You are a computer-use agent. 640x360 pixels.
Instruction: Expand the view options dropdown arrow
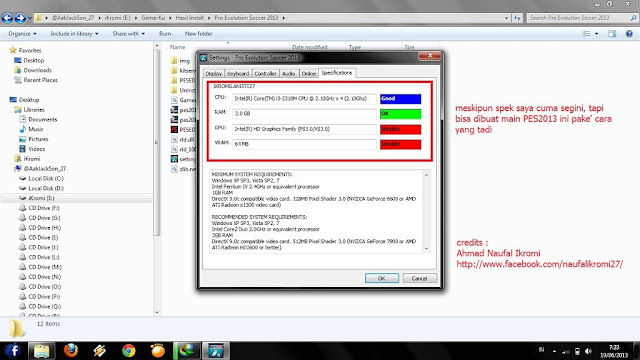coord(596,34)
